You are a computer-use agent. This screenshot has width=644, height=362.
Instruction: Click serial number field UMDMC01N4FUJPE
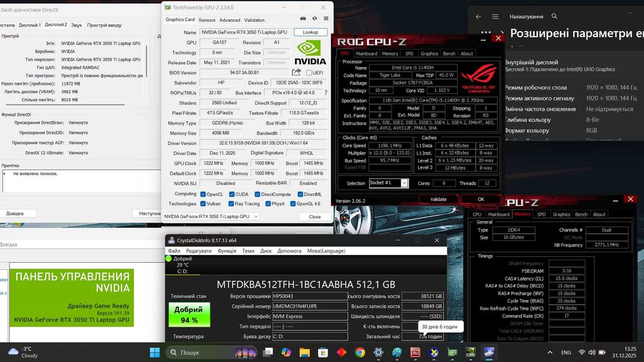(x=310, y=306)
